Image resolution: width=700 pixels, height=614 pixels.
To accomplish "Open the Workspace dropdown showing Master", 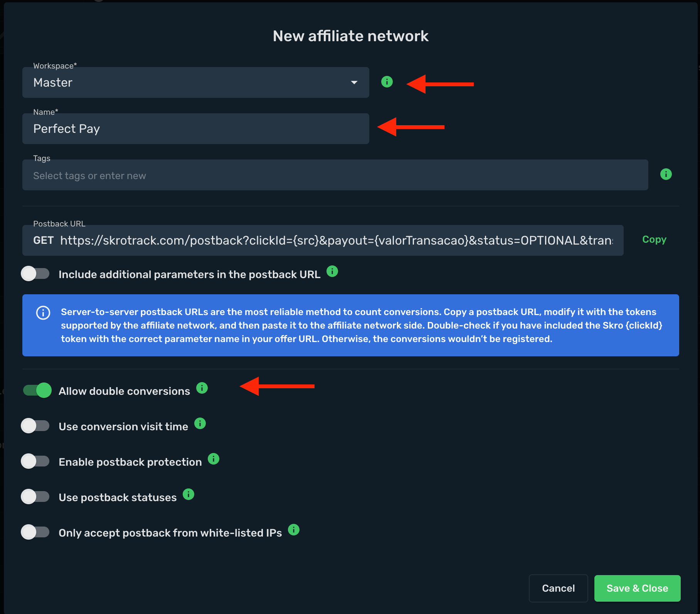I will pos(195,82).
